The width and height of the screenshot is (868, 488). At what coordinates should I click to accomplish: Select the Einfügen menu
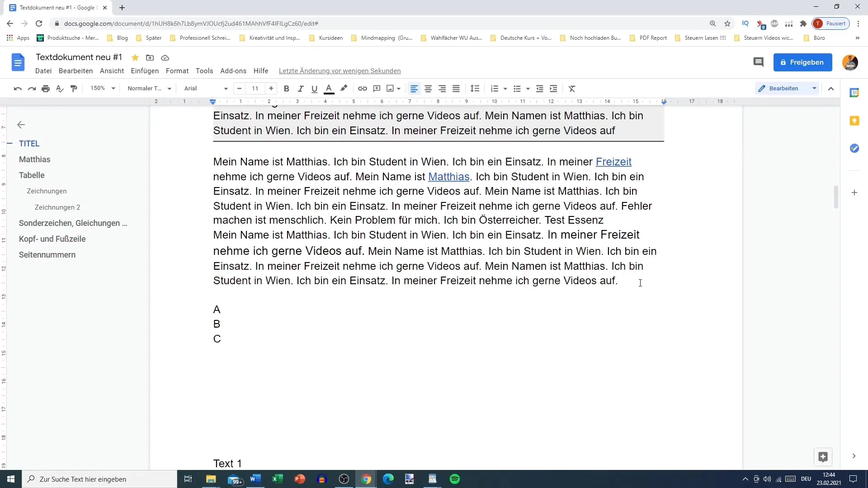pos(145,71)
